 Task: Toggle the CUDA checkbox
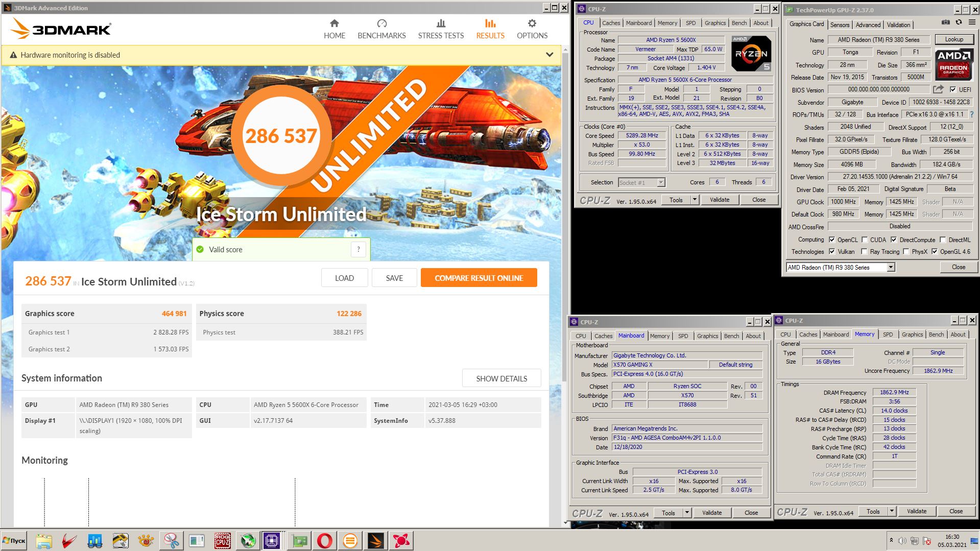[x=865, y=239]
